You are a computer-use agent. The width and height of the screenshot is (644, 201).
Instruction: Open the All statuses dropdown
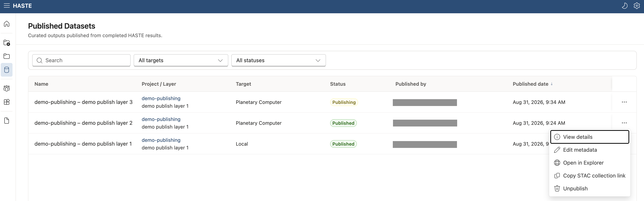pos(278,60)
